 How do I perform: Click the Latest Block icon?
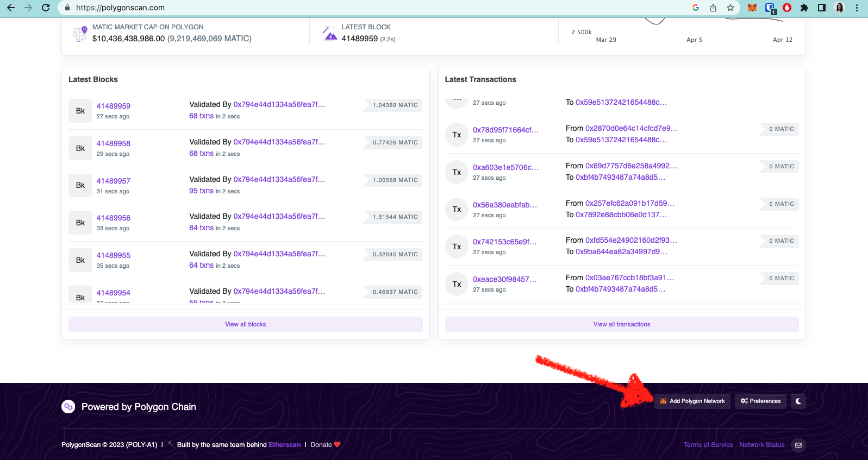[329, 34]
